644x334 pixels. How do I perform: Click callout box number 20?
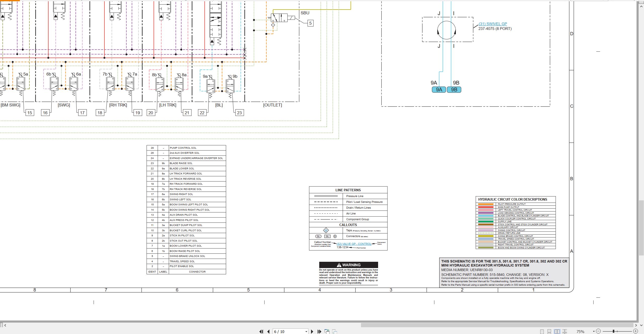pos(151,113)
